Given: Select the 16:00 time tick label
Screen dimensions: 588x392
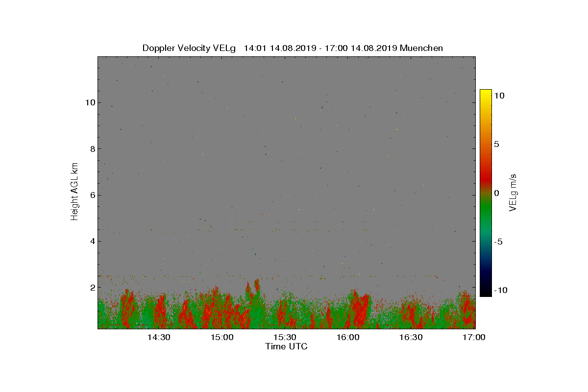Looking at the screenshot, I should coord(348,337).
